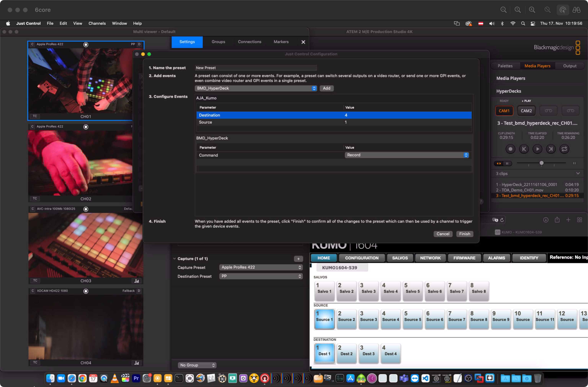Click the actual size magnifier icon
588x387 pixels.
(518, 10)
